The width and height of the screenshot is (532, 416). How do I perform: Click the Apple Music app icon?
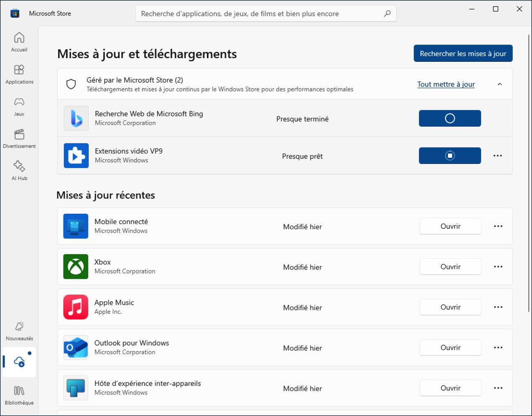click(76, 307)
